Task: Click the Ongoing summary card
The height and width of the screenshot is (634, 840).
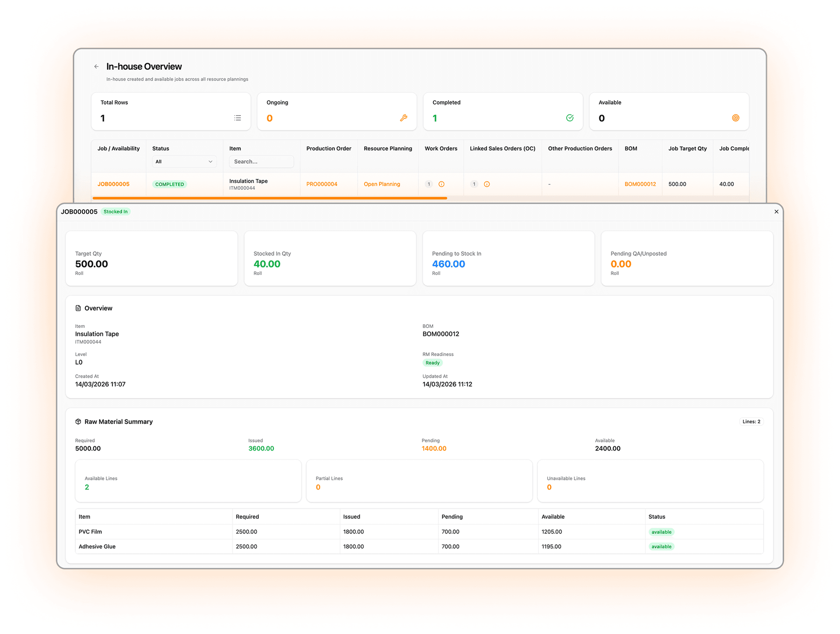Action: (x=337, y=111)
